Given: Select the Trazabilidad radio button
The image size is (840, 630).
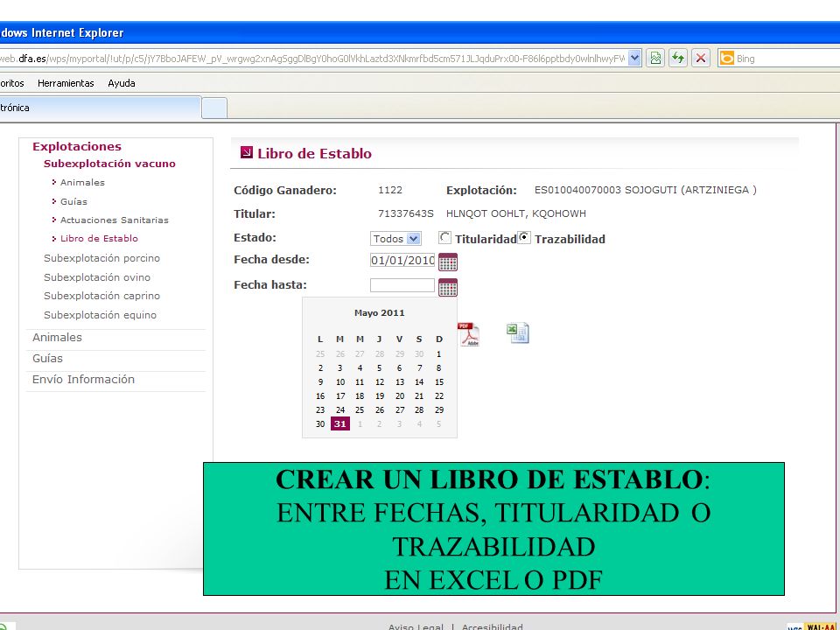Looking at the screenshot, I should 524,237.
